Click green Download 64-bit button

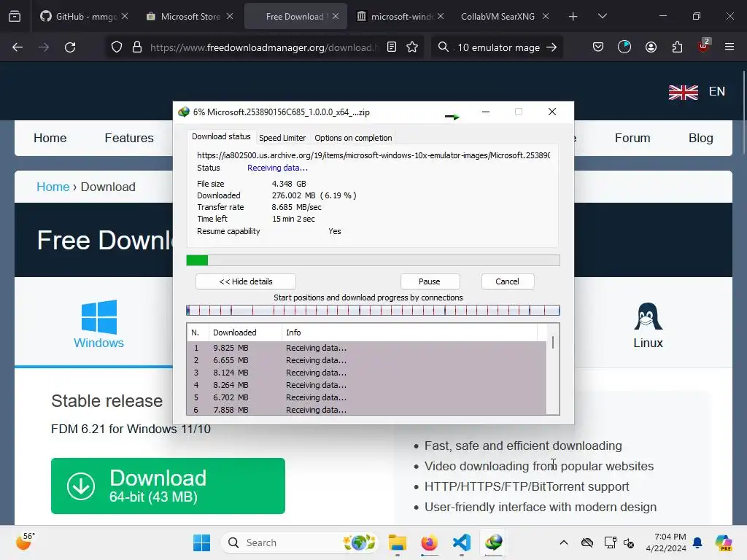tap(169, 486)
